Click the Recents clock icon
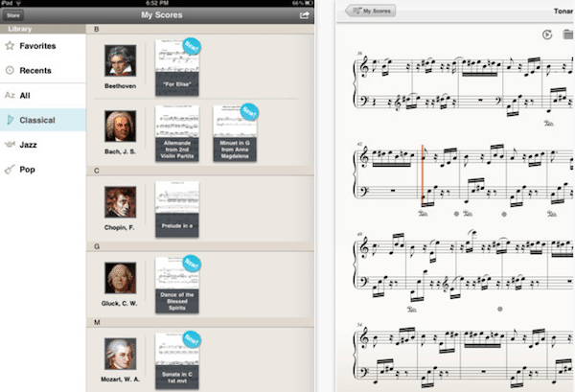575x392 pixels. [x=9, y=70]
